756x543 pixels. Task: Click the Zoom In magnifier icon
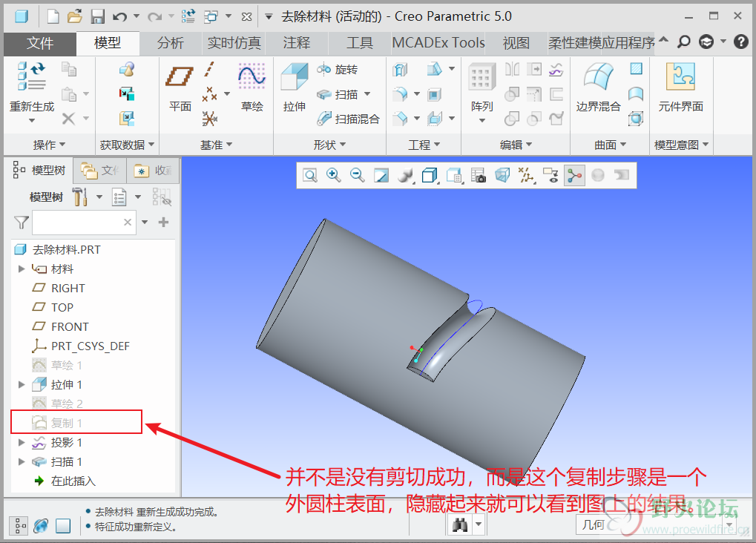click(334, 175)
